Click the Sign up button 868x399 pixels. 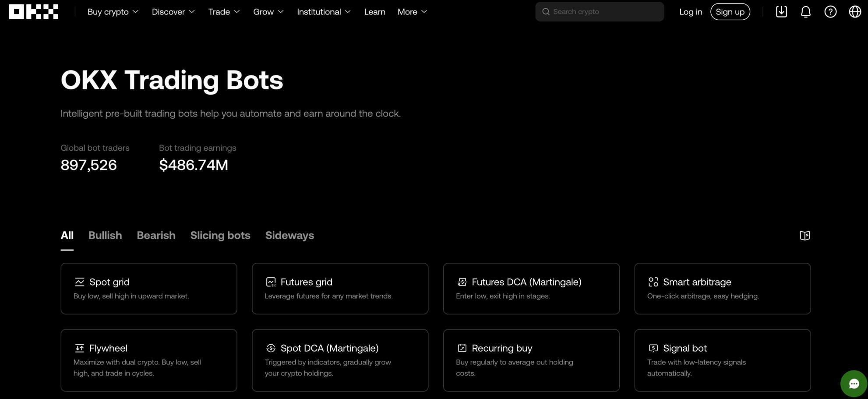[x=730, y=11]
